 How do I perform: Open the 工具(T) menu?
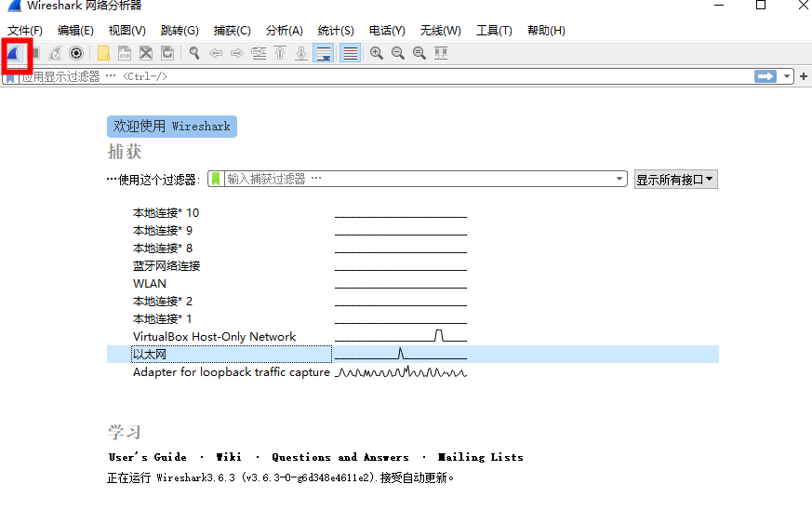pyautogui.click(x=494, y=31)
